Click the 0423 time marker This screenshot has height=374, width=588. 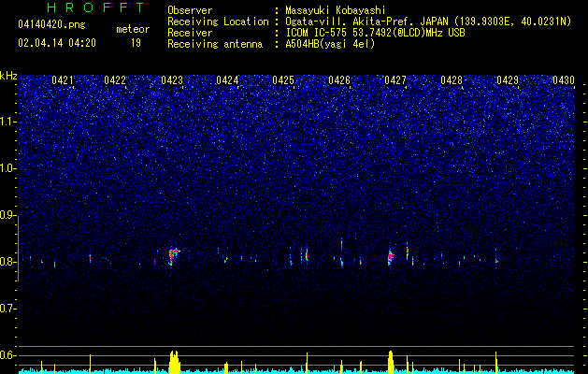point(172,79)
